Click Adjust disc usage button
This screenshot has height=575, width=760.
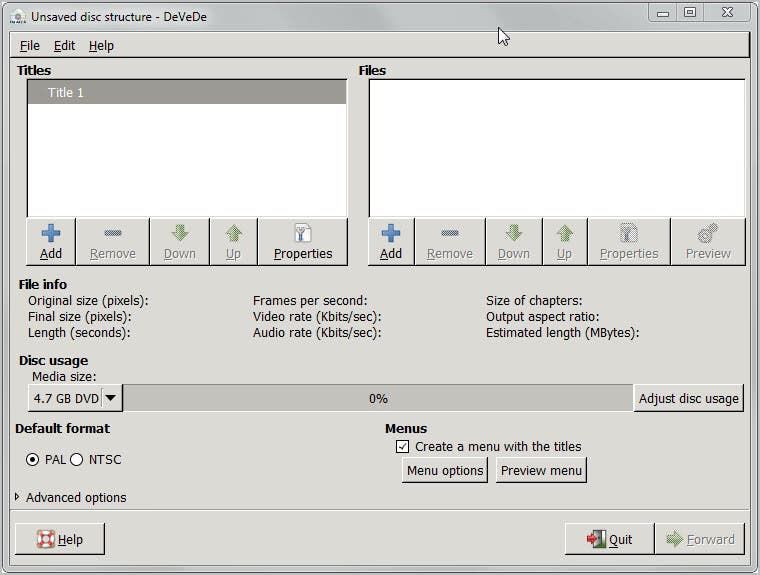pos(688,398)
